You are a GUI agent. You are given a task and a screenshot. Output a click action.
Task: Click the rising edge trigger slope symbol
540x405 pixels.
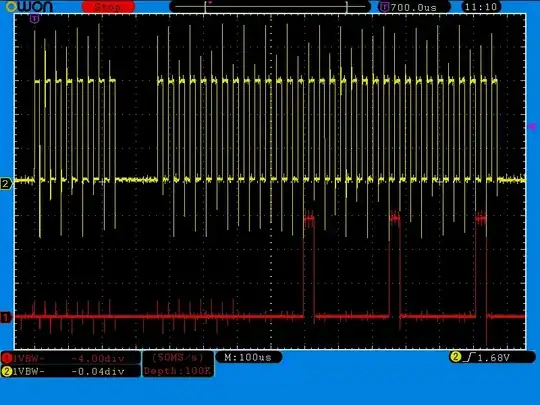point(469,357)
